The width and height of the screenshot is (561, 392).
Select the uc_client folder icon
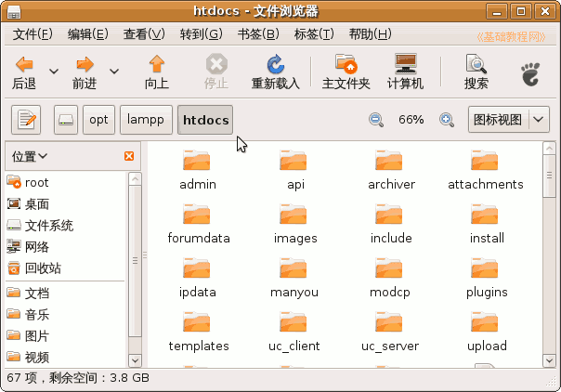[294, 322]
